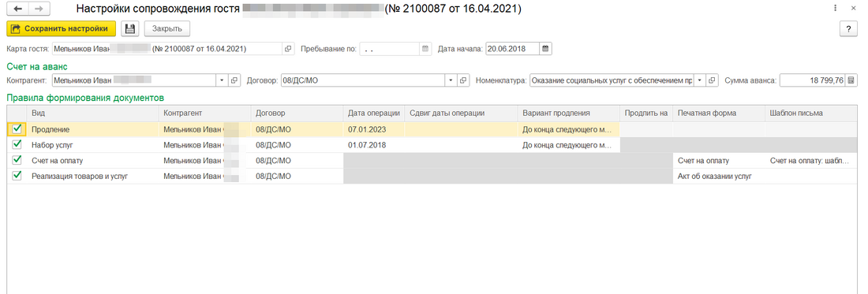Uncheck the Реализация товаров и услуг checkbox
This screenshot has height=294, width=868.
[17, 176]
